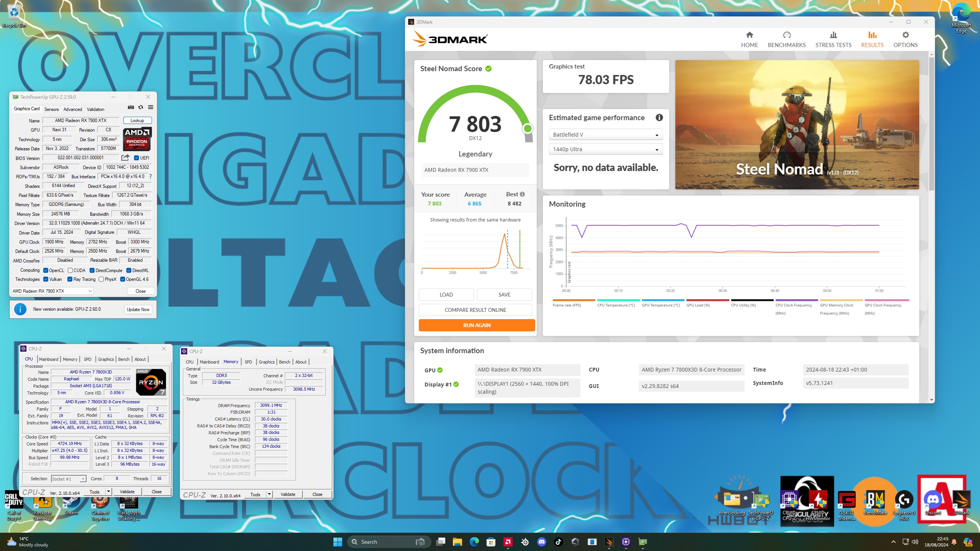Image resolution: width=980 pixels, height=551 pixels.
Task: Click the info icon beside Estimated game performance
Action: [659, 117]
